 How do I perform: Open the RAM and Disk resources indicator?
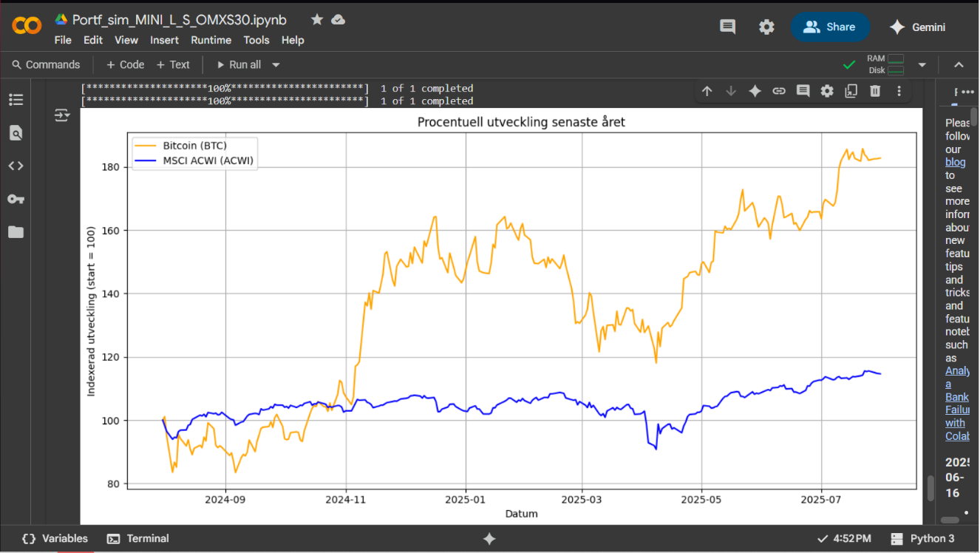click(x=885, y=64)
